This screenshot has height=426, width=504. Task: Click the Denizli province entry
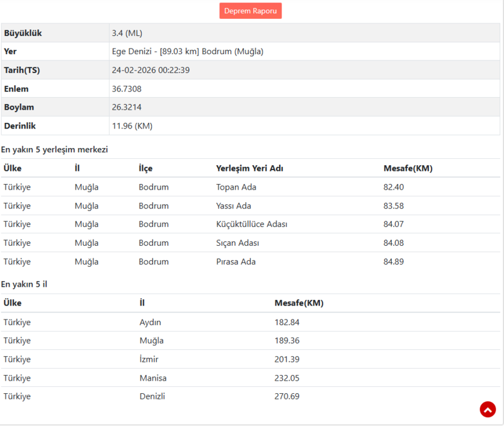pos(152,396)
